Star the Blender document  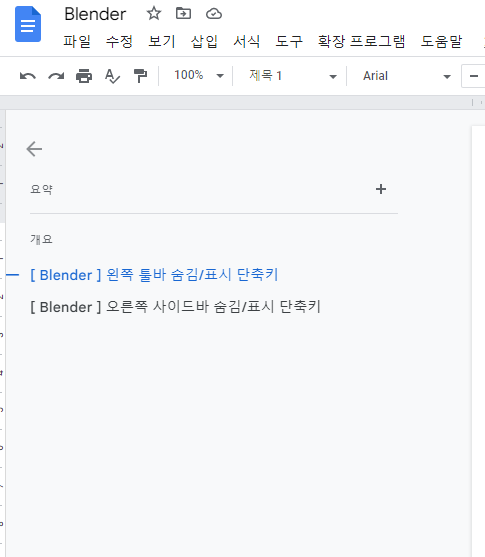pos(154,14)
